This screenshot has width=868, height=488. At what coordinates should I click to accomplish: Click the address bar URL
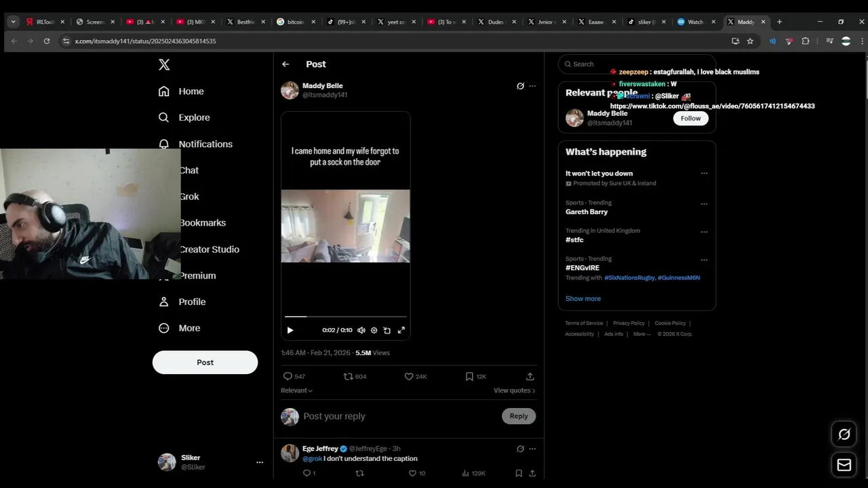click(x=145, y=41)
